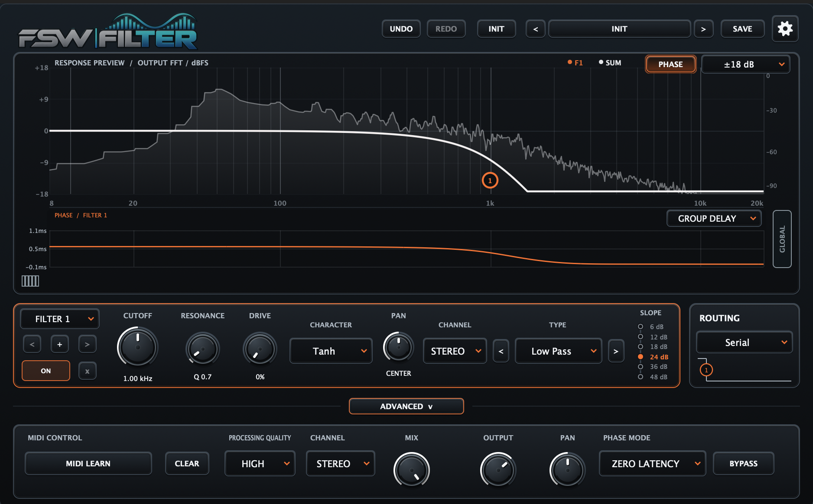This screenshot has width=813, height=504.
Task: Toggle the SUM response curve legend
Action: click(x=610, y=63)
